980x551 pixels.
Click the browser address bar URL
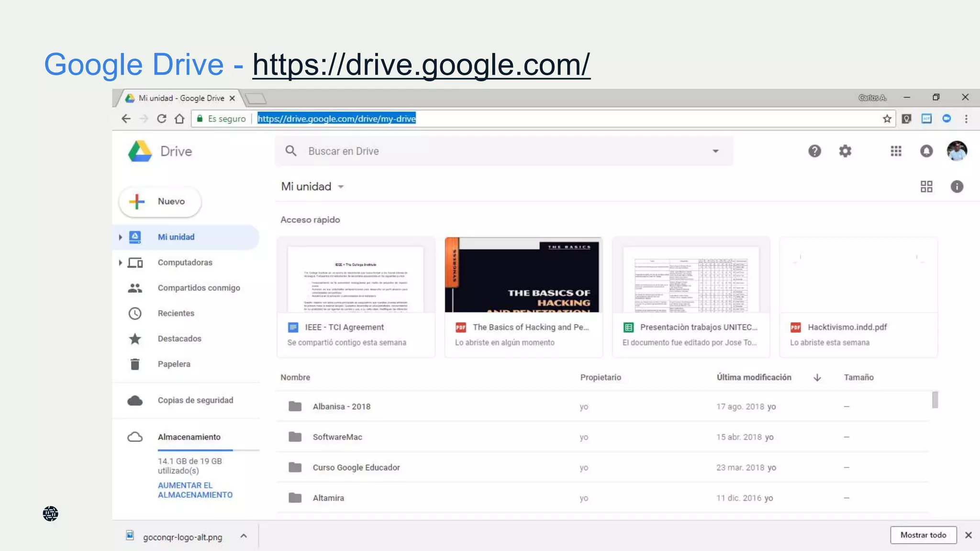336,119
